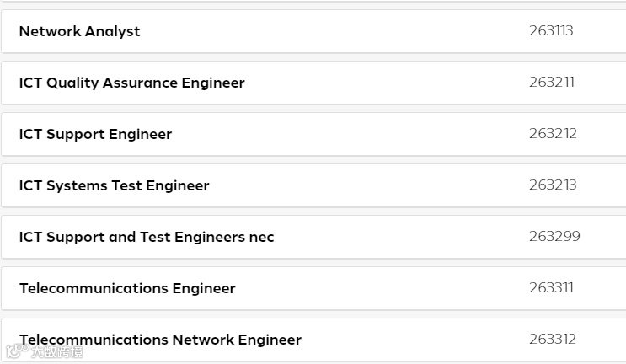Screen dimensions: 626x364
Task: Click occupation code 263113
Action: [551, 30]
